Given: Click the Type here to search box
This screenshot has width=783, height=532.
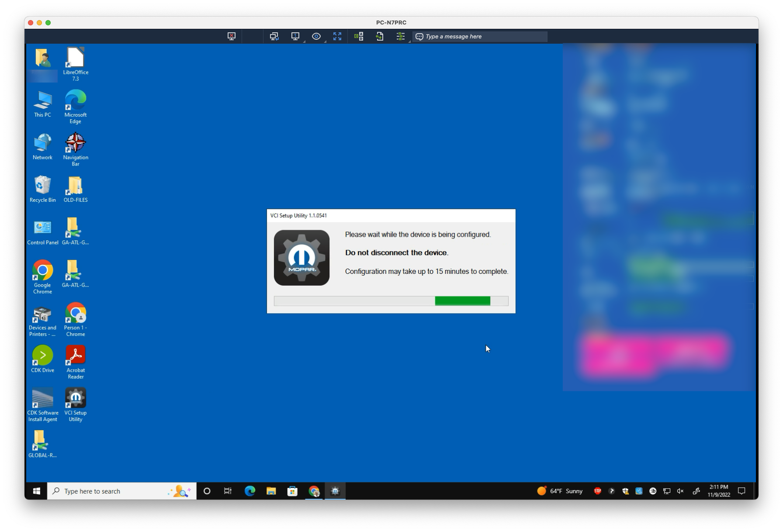Looking at the screenshot, I should tap(122, 491).
